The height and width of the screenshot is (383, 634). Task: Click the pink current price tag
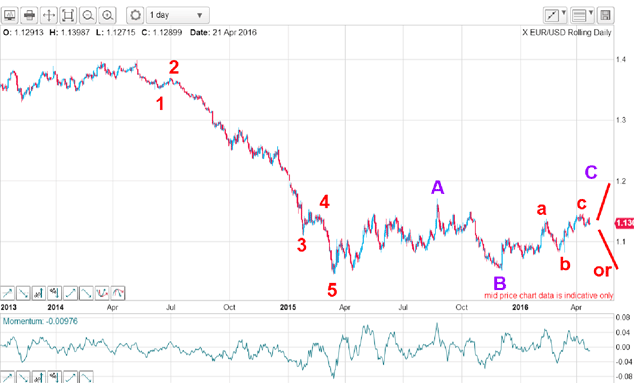(x=624, y=223)
